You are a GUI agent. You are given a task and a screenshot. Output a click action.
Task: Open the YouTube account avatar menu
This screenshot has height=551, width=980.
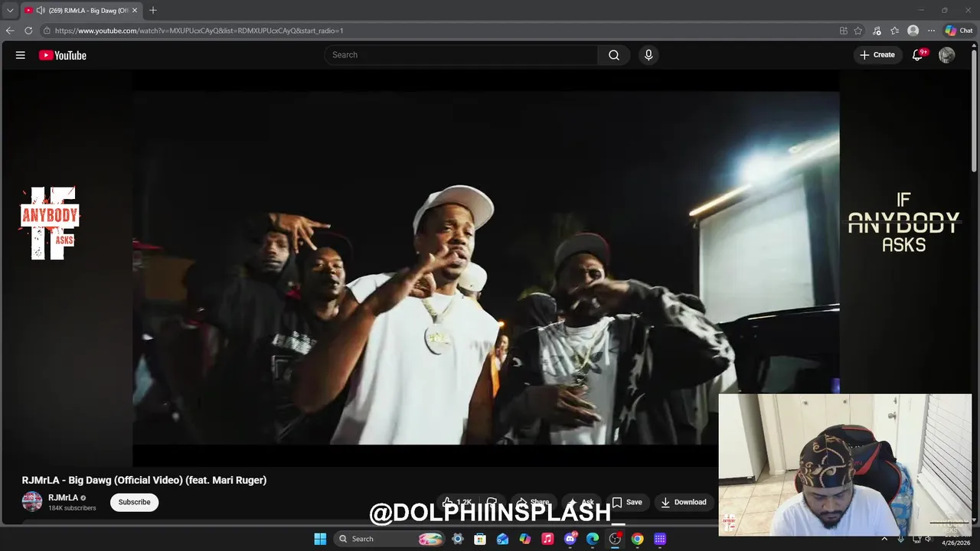pos(947,55)
